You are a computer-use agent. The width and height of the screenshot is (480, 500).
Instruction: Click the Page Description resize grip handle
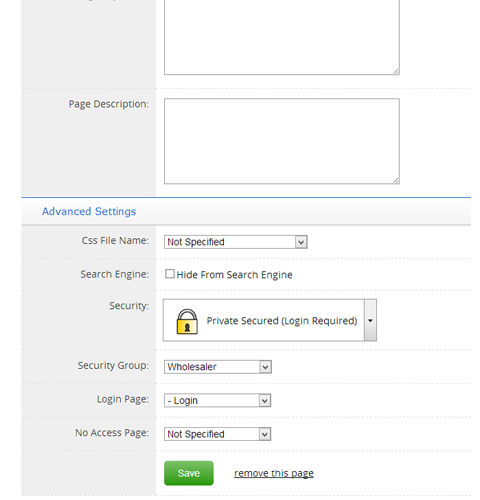(x=396, y=180)
